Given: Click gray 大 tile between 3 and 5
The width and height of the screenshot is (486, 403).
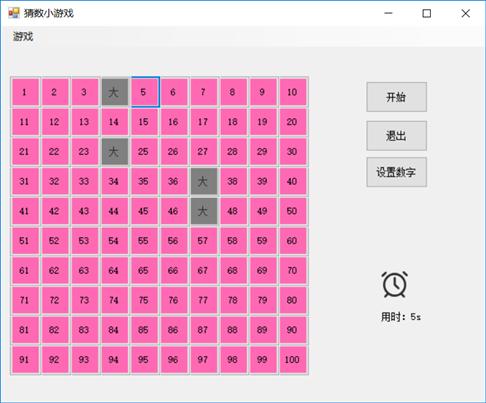Looking at the screenshot, I should point(115,92).
